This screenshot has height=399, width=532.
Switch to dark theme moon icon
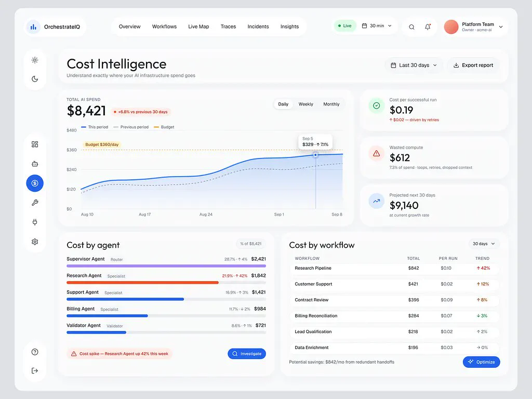pos(35,79)
